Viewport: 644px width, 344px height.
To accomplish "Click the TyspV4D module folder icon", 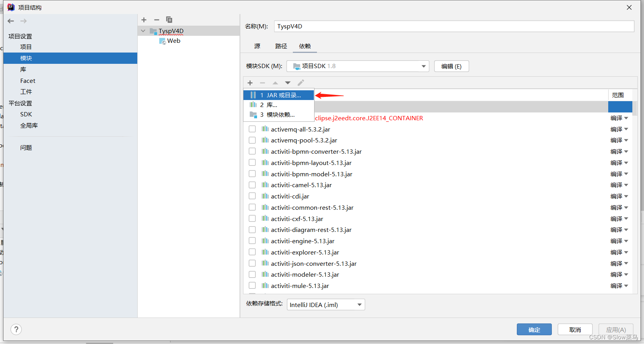I will [x=153, y=31].
